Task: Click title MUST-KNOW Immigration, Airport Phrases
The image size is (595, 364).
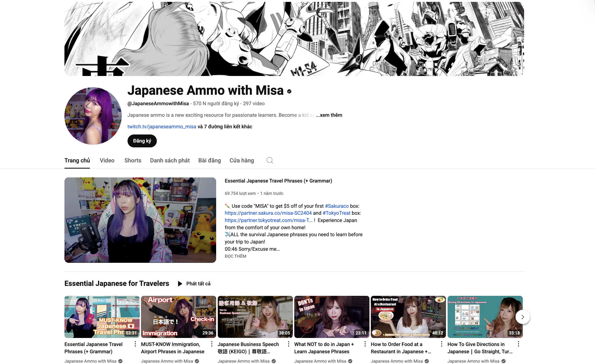Action: point(173,348)
